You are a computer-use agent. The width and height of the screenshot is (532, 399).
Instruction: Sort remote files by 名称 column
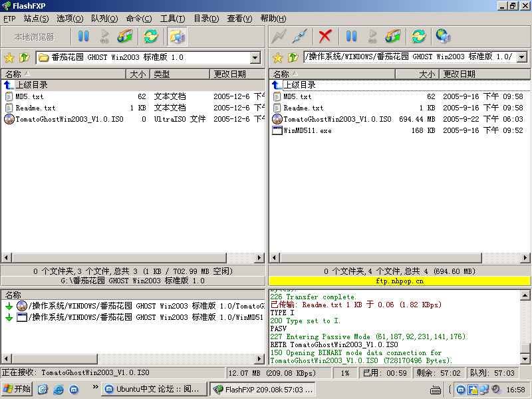pyautogui.click(x=332, y=74)
